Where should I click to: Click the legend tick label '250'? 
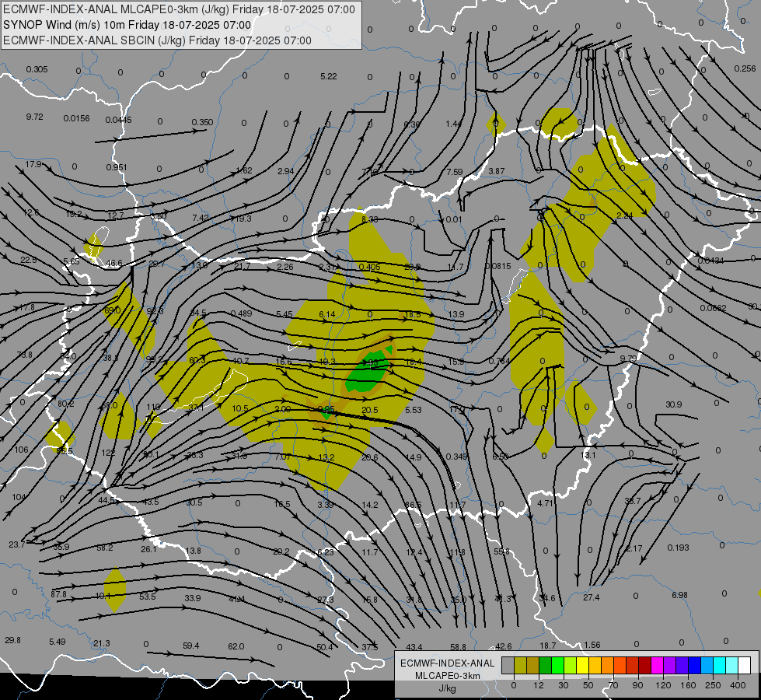[x=713, y=685]
